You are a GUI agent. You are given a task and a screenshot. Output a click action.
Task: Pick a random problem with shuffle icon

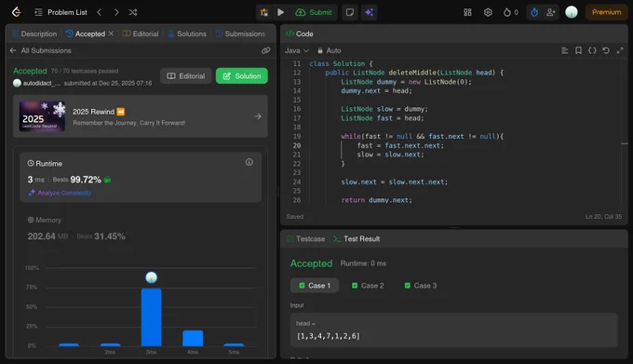pyautogui.click(x=133, y=12)
